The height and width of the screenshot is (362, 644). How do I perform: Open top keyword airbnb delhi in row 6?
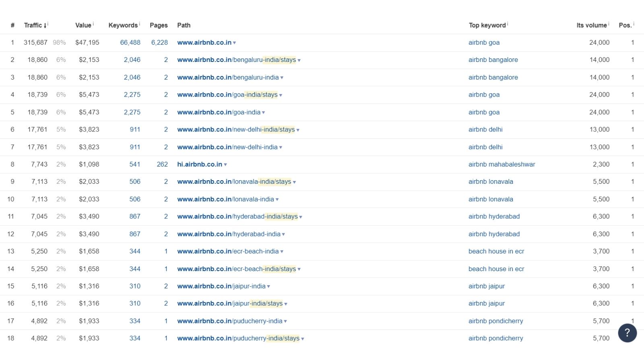pos(485,129)
